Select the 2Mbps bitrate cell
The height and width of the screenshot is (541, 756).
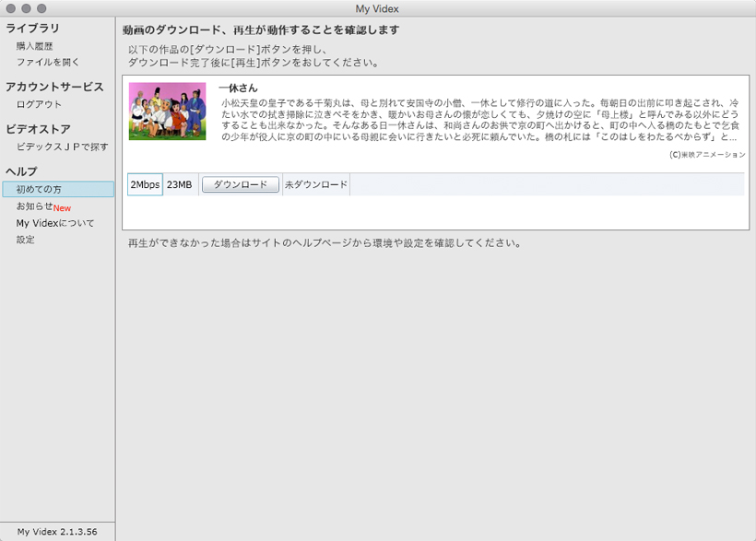[x=145, y=184]
